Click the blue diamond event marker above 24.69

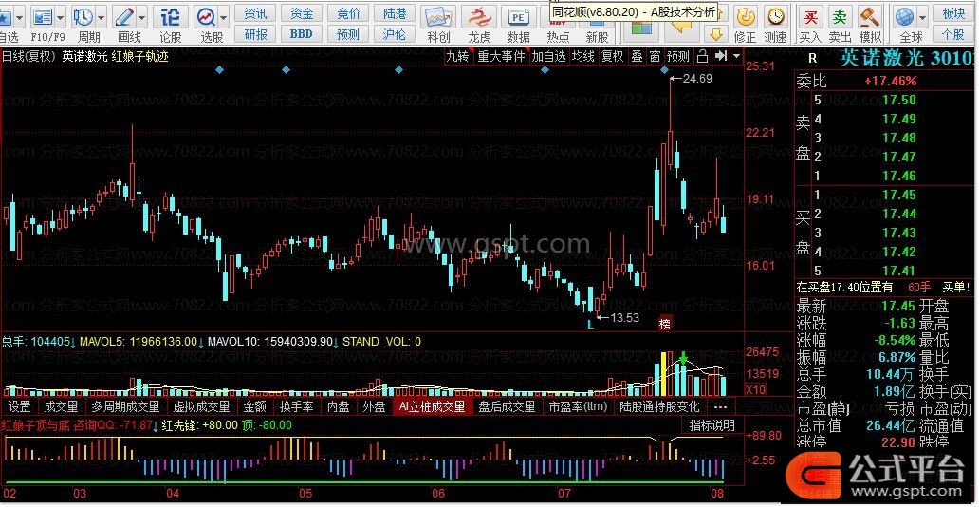pos(665,70)
